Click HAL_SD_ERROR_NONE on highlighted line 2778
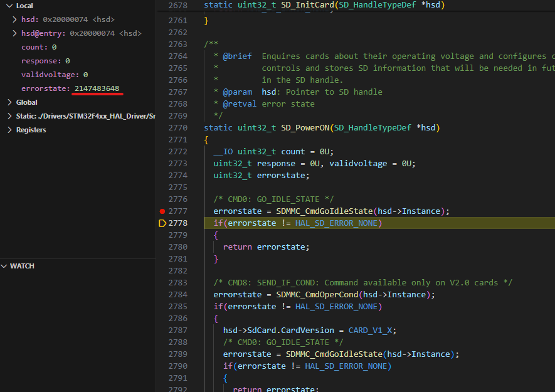This screenshot has height=392, width=555. (x=336, y=223)
